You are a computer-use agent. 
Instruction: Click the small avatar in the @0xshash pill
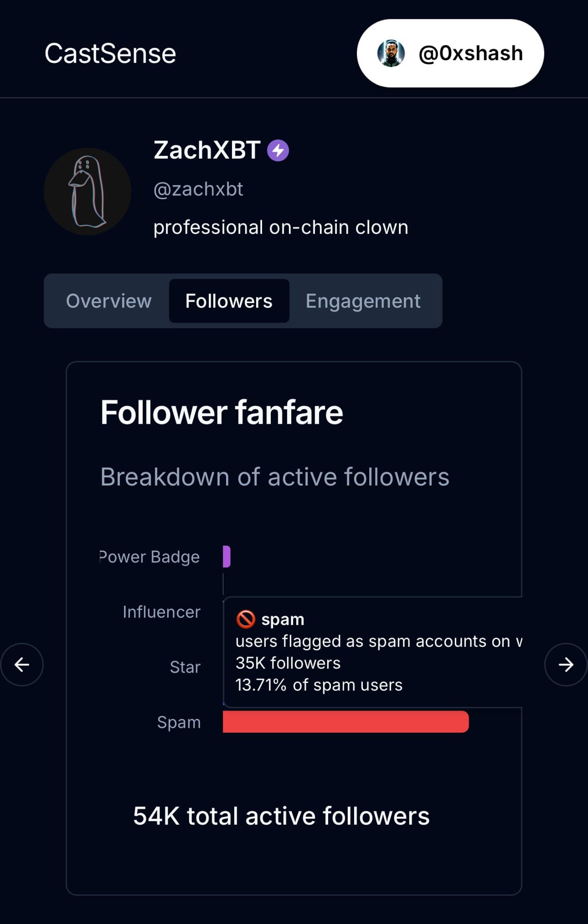[391, 53]
